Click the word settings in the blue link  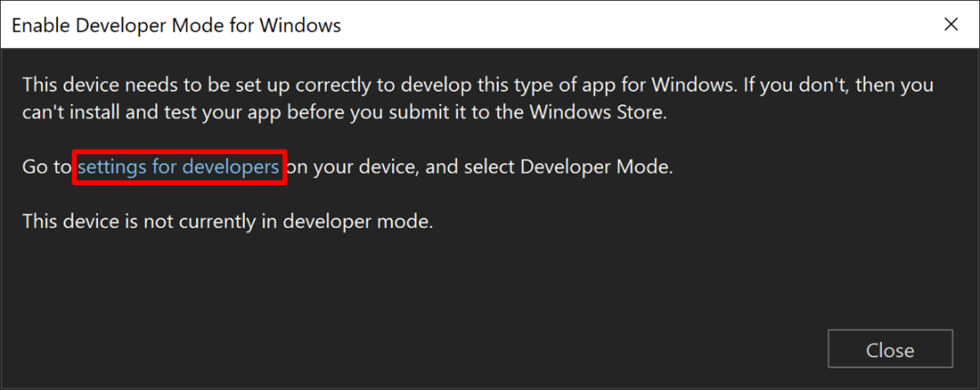(x=112, y=168)
